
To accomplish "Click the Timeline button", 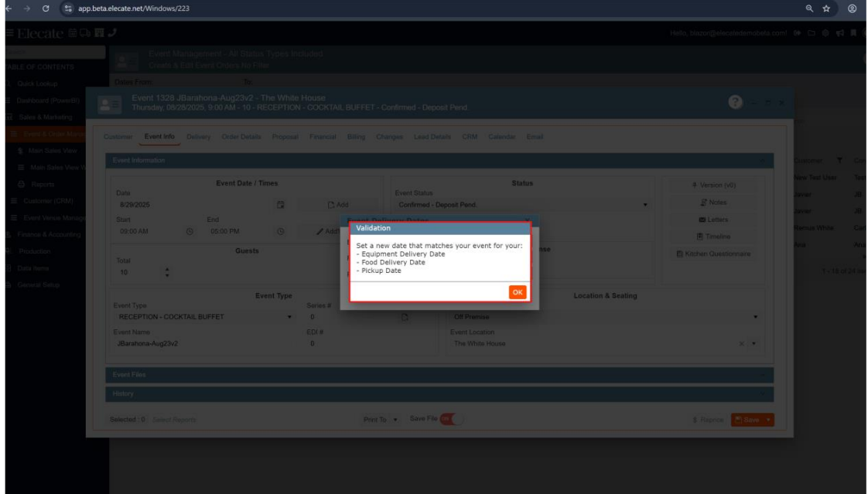I will pos(713,237).
